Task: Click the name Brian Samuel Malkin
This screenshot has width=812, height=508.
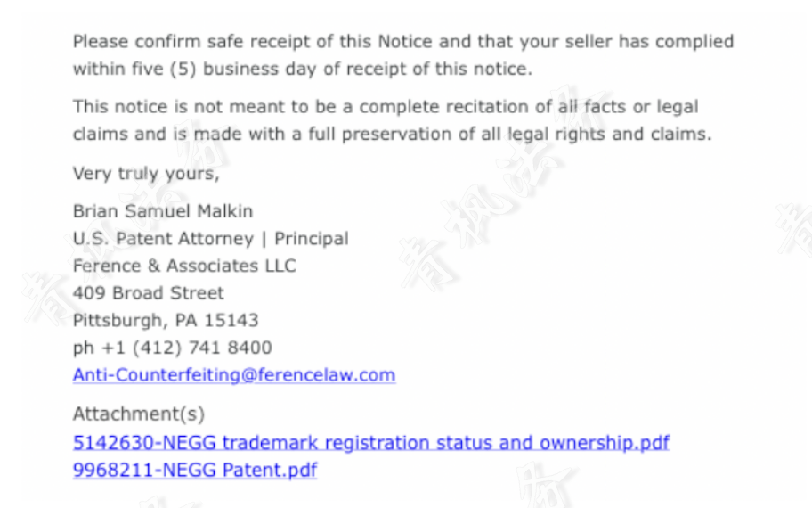Action: click(x=162, y=211)
